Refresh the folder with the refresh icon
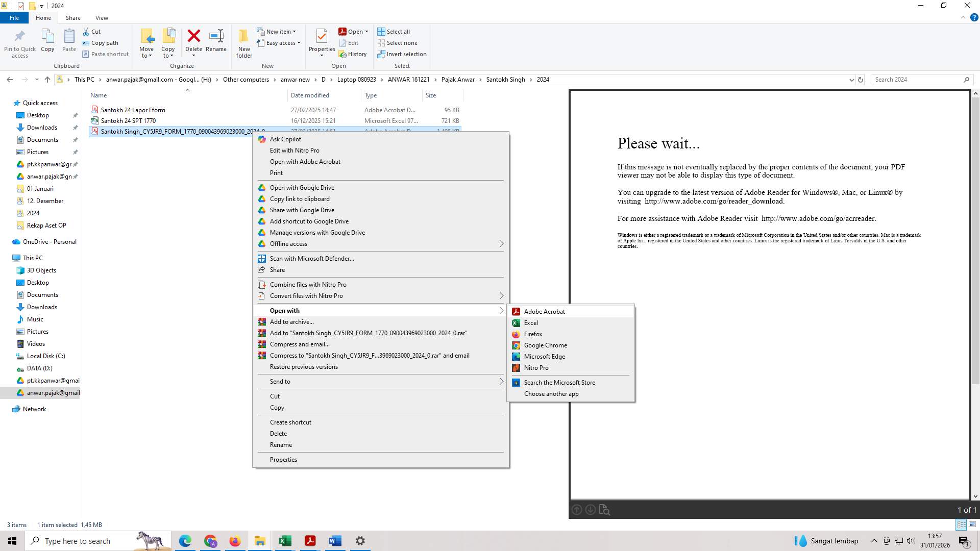This screenshot has width=980, height=551. [x=861, y=80]
